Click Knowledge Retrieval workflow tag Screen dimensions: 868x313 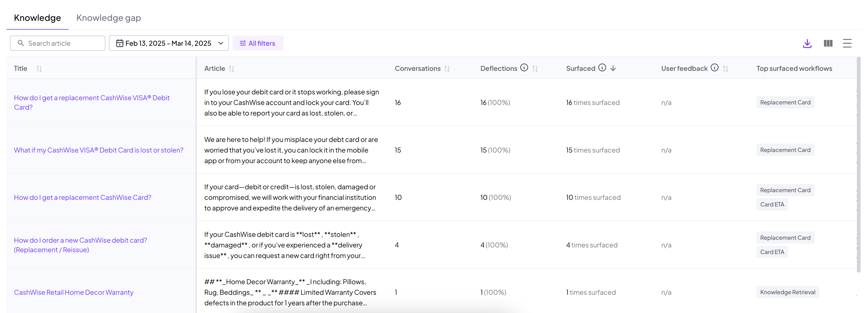point(787,292)
